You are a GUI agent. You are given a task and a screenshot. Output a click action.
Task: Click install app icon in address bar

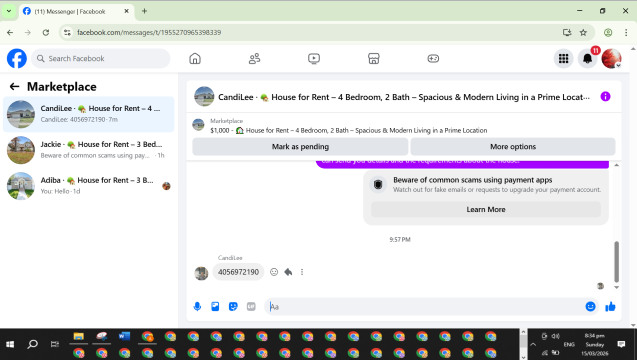(567, 33)
